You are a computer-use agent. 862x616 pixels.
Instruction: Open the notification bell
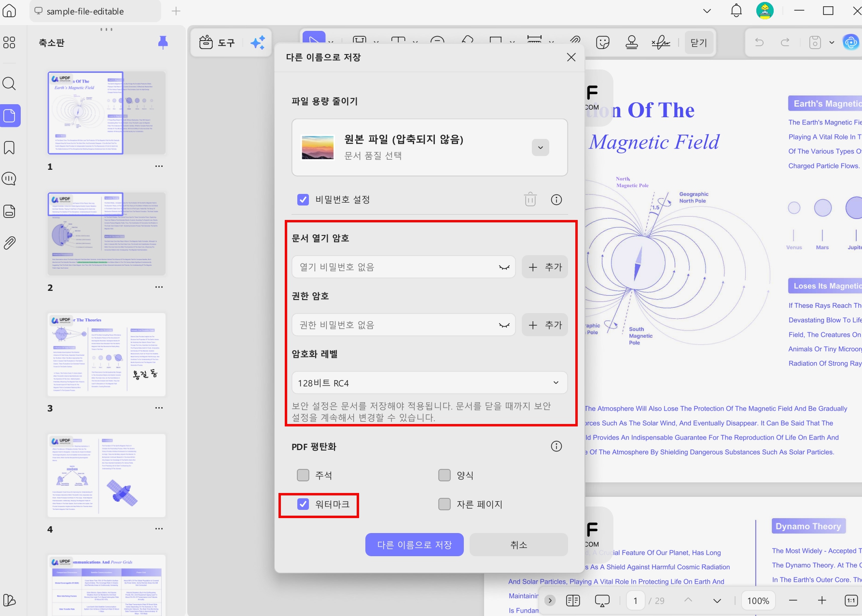click(x=737, y=11)
